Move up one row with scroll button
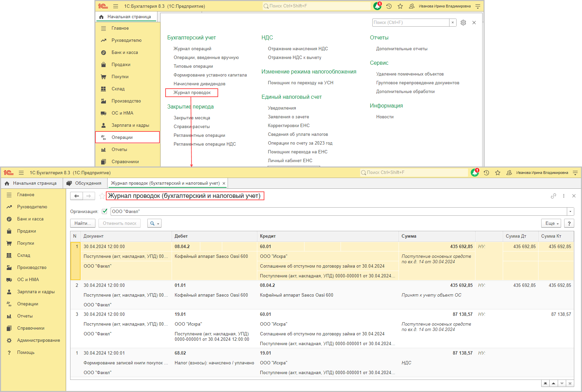 [x=554, y=384]
